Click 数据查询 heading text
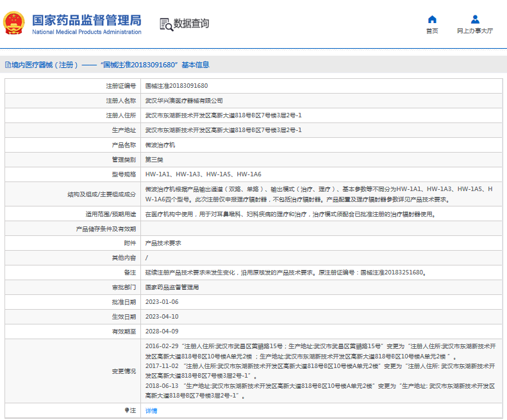 [192, 23]
